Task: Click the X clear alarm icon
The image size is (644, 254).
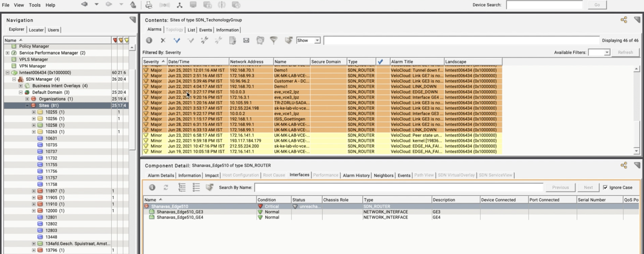Action: click(163, 41)
